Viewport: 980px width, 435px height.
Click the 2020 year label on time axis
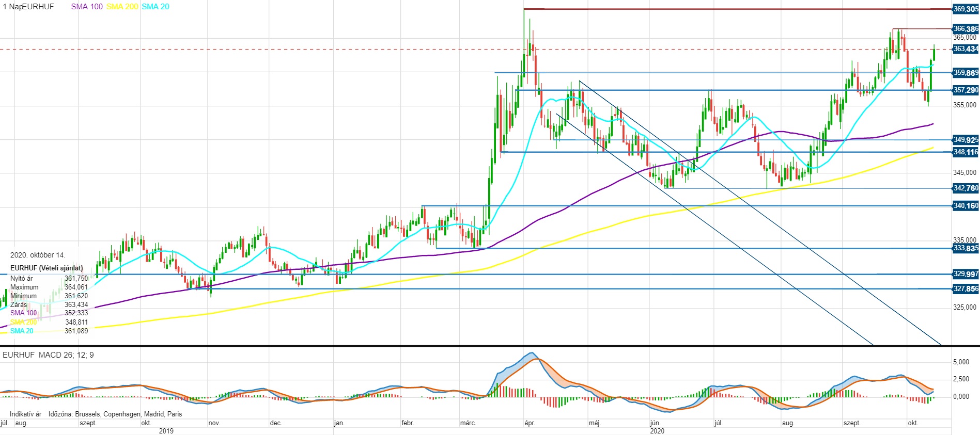click(657, 431)
